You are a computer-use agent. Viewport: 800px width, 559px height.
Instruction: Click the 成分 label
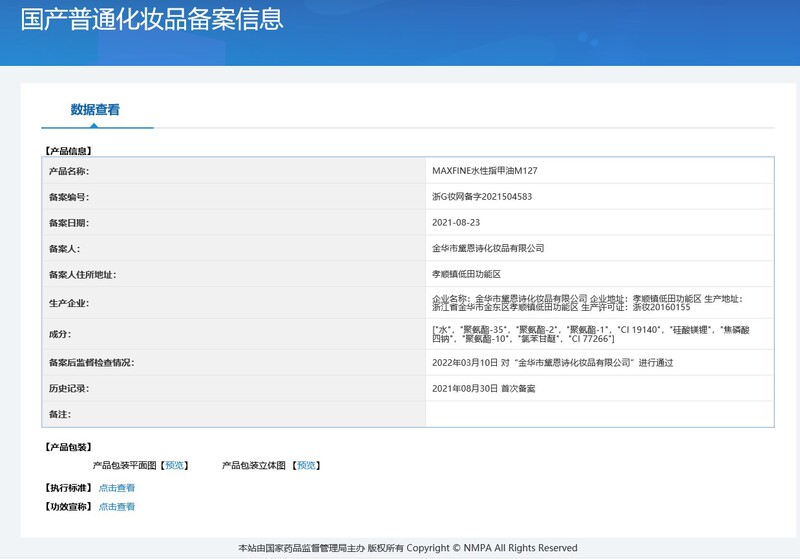tap(60, 334)
